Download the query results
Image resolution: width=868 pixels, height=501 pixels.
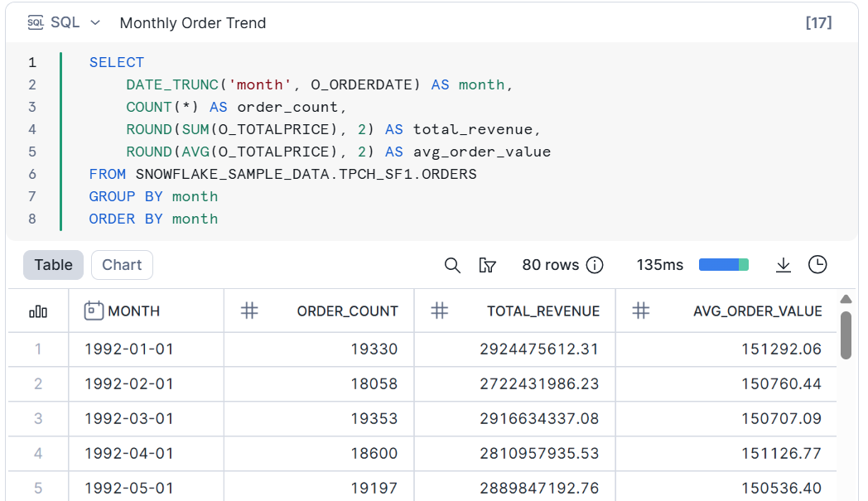pos(783,265)
